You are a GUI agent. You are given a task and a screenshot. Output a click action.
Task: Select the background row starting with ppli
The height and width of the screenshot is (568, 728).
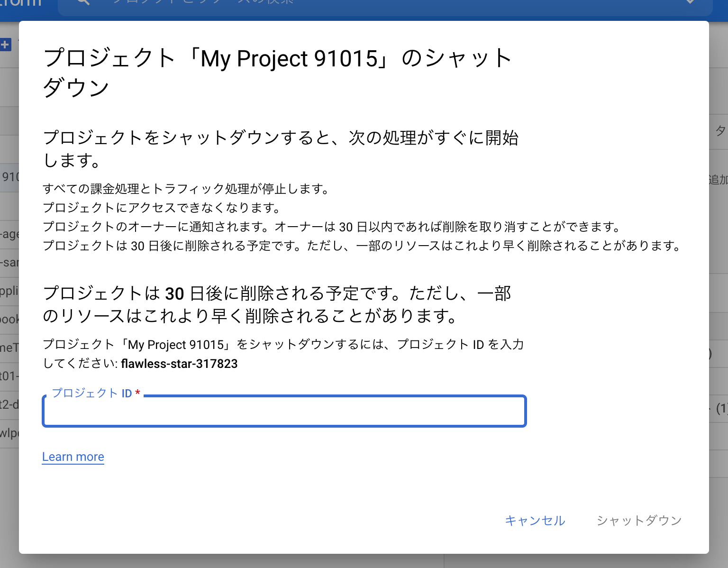[9, 291]
